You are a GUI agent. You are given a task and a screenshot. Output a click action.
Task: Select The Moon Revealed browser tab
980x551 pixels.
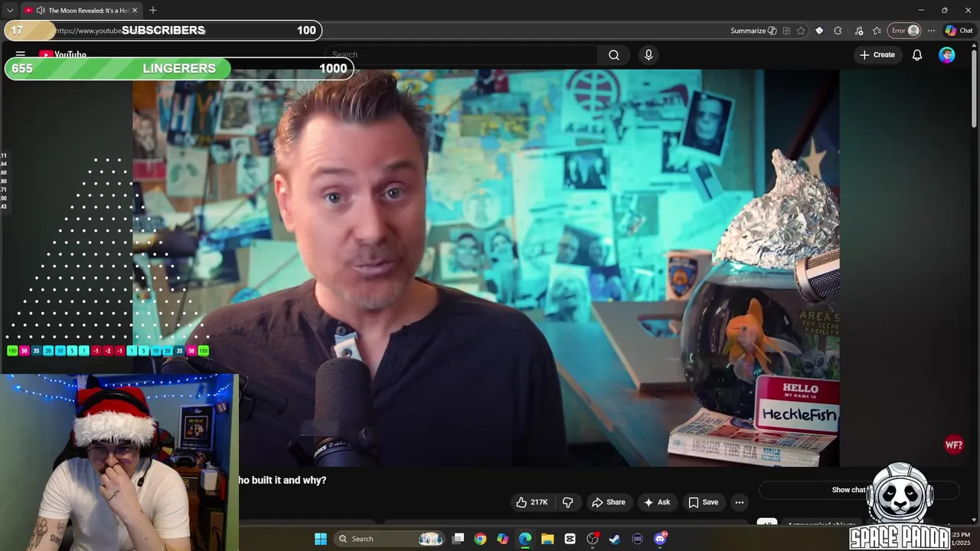[81, 10]
